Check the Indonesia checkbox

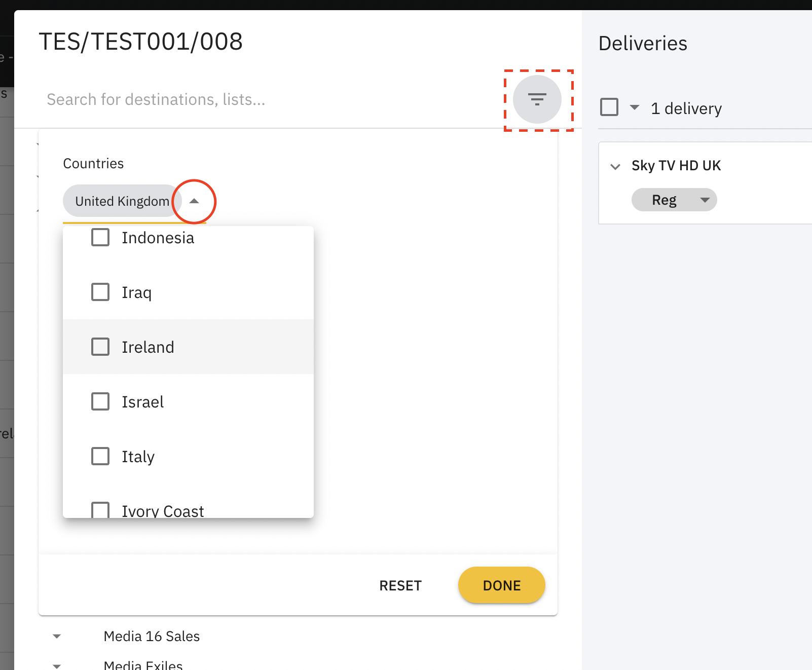pyautogui.click(x=100, y=237)
